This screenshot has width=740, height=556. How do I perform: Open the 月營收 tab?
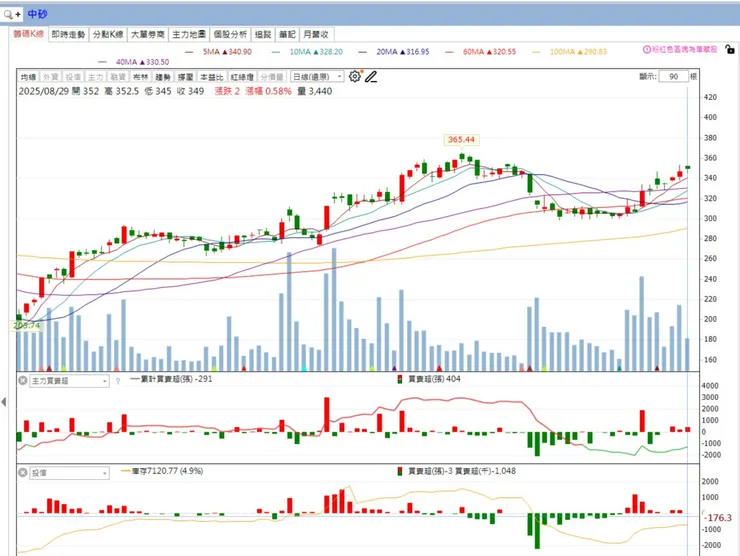click(316, 34)
